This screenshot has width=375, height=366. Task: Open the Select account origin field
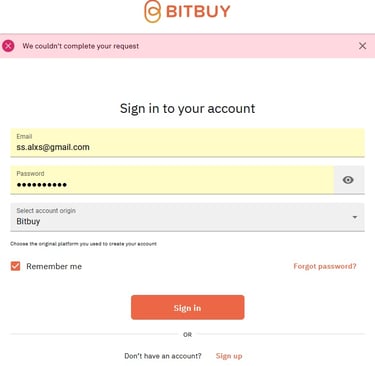point(187,217)
